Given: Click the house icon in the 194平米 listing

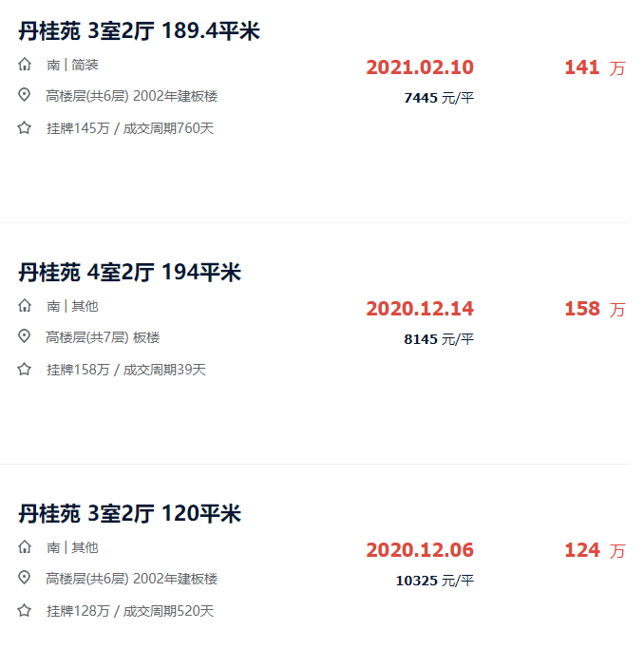Looking at the screenshot, I should 25,305.
